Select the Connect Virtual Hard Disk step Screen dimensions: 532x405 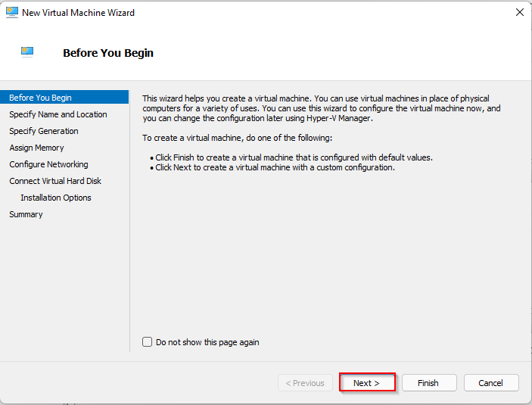(x=55, y=181)
